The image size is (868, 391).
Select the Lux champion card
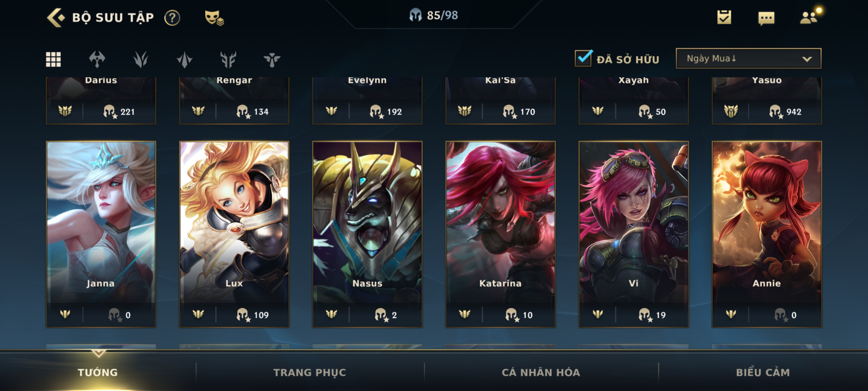click(x=234, y=234)
